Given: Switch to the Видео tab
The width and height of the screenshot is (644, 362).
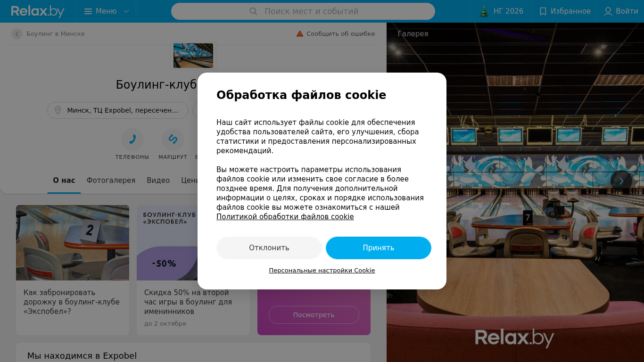Looking at the screenshot, I should (x=158, y=181).
